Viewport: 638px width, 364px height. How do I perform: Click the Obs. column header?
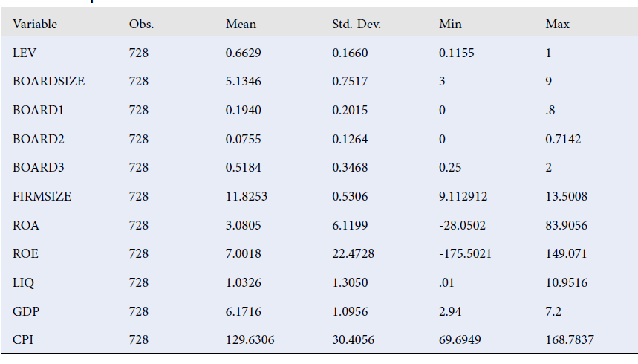pyautogui.click(x=141, y=25)
